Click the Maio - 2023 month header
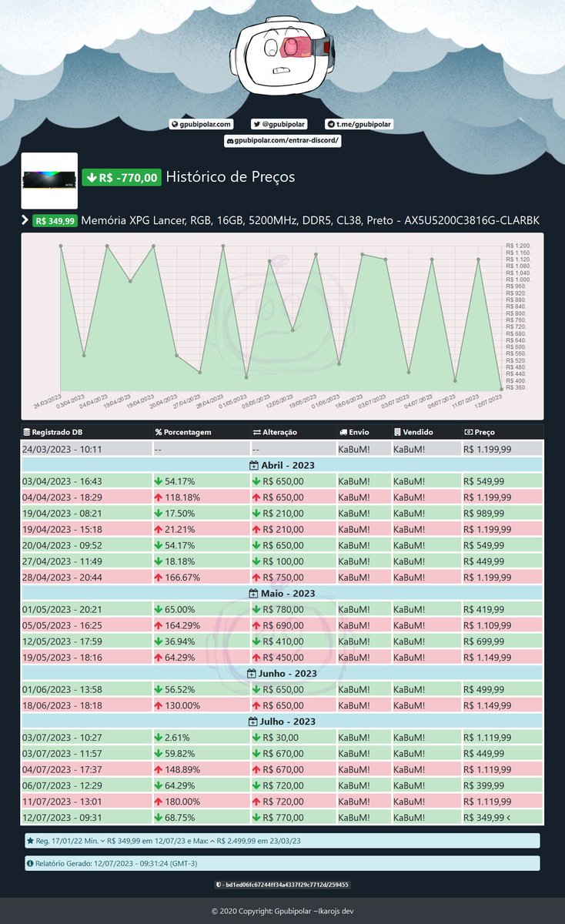This screenshot has width=565, height=924. click(282, 594)
